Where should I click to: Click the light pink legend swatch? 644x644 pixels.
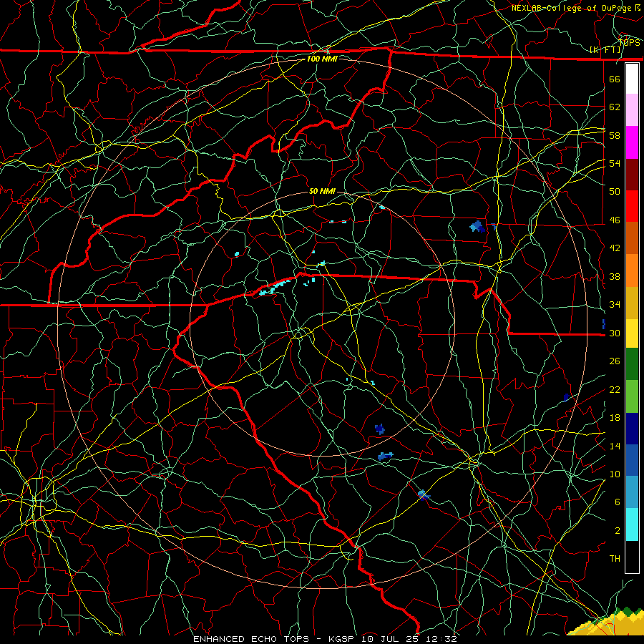click(x=632, y=110)
